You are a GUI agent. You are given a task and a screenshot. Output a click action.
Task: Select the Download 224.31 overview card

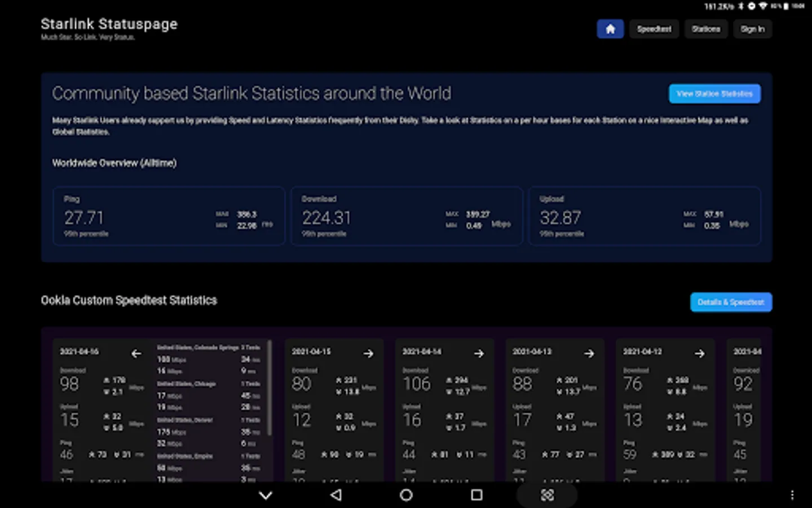(x=407, y=216)
